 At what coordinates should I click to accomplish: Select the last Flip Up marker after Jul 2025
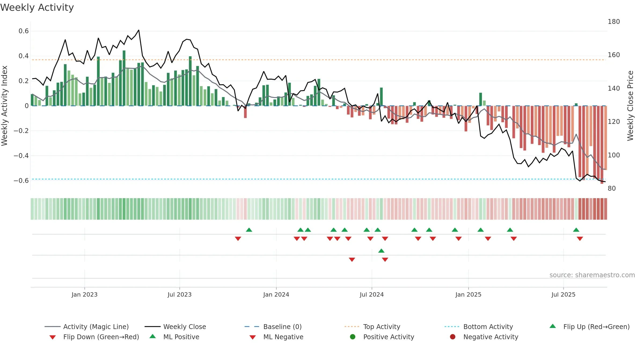pos(576,230)
